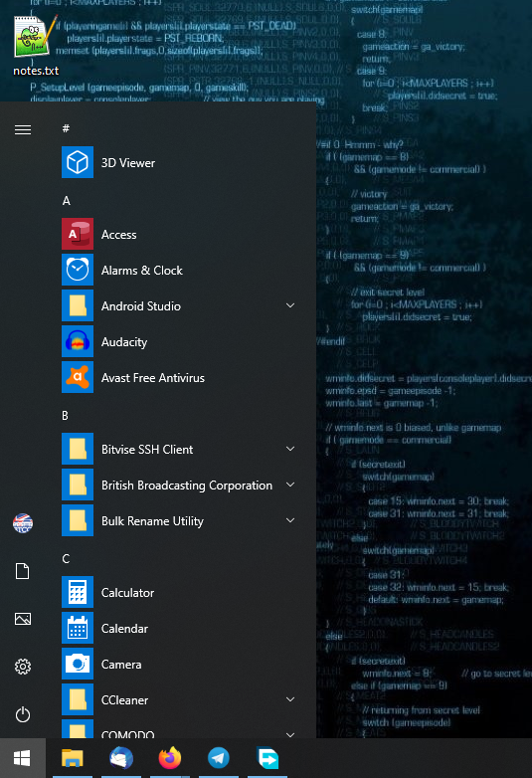Open the cyan arrow app on the taskbar
Viewport: 532px width, 778px height.
point(267,758)
